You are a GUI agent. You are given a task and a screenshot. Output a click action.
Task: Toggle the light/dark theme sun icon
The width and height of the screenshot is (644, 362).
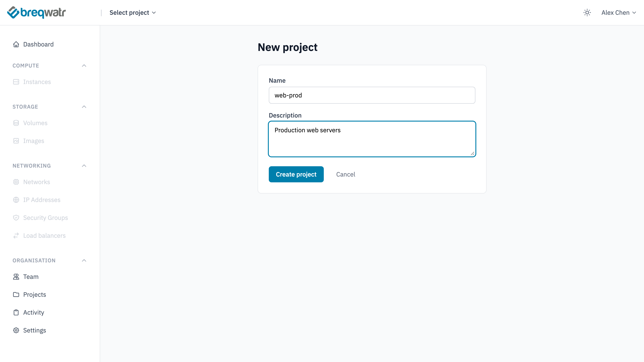pos(587,13)
